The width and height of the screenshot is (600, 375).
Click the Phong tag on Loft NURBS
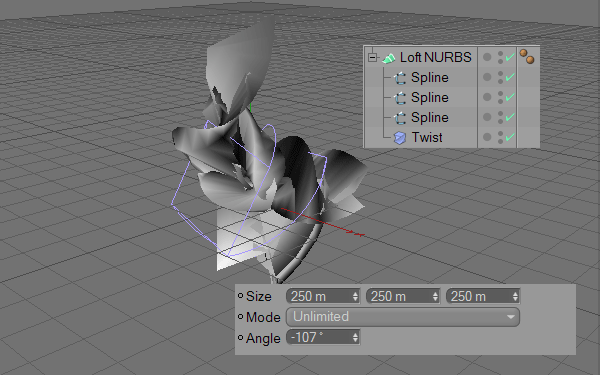pyautogui.click(x=527, y=57)
